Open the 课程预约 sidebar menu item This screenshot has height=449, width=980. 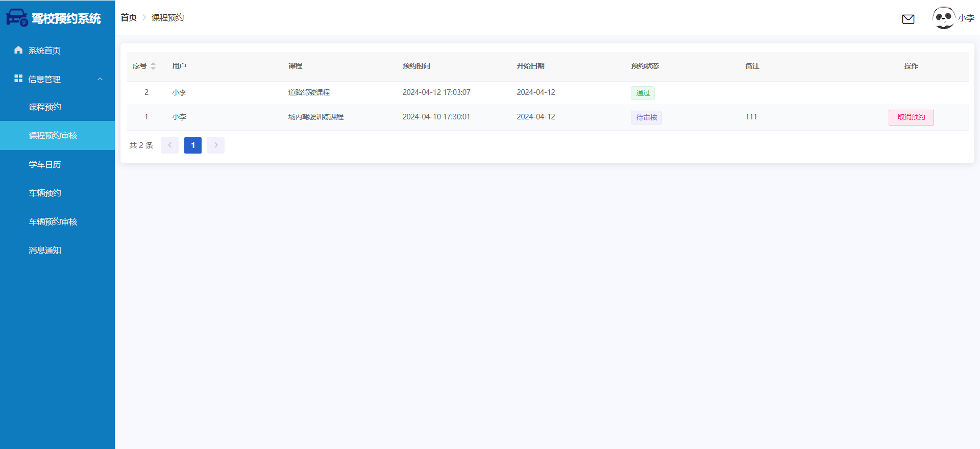tap(57, 107)
